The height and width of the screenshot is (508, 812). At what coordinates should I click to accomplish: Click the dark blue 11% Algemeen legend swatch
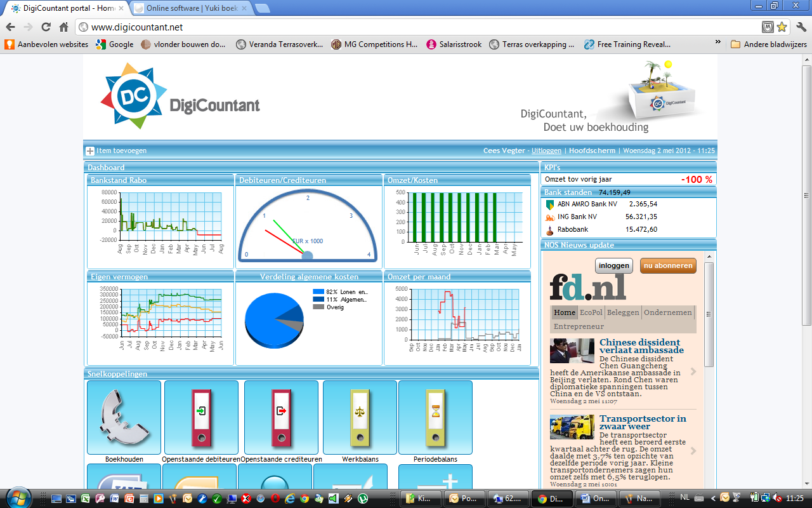point(318,299)
